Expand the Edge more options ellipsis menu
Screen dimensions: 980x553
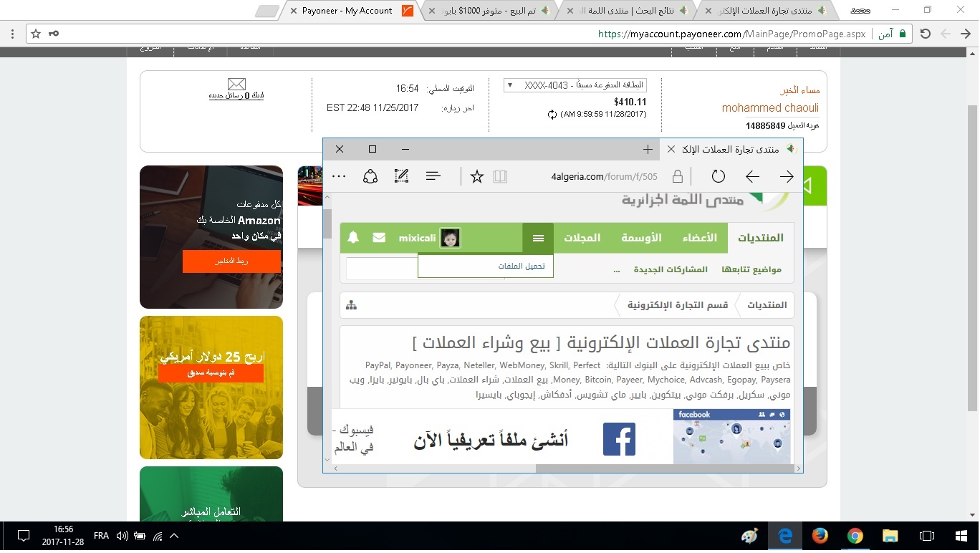pyautogui.click(x=339, y=176)
